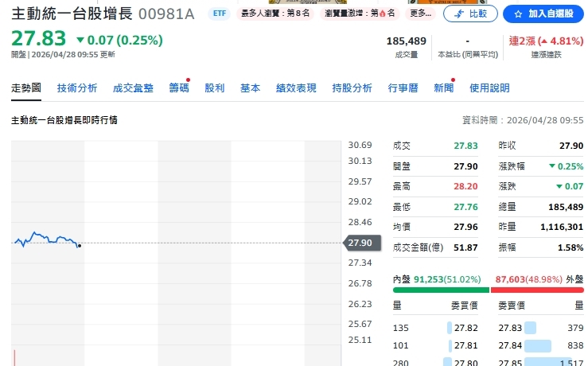The width and height of the screenshot is (588, 366).
Task: Open the 技術分析 tab
Action: (77, 88)
